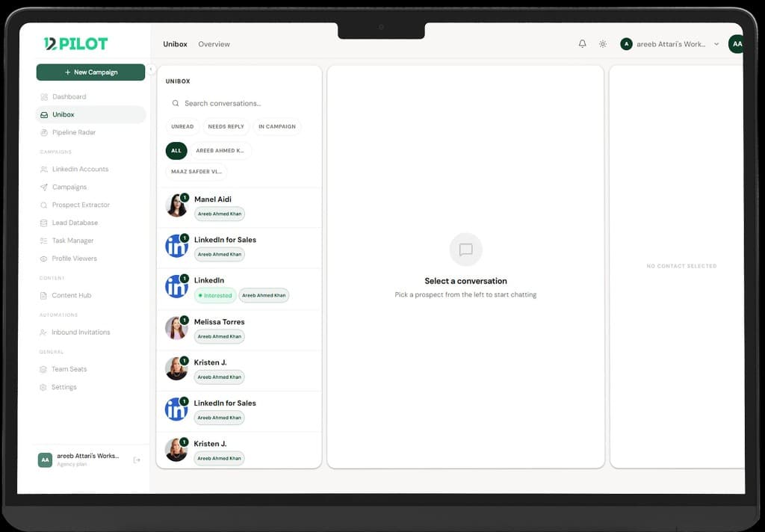Screen dimensions: 765x532
Task: Open the Lead Database page
Action: (90, 223)
